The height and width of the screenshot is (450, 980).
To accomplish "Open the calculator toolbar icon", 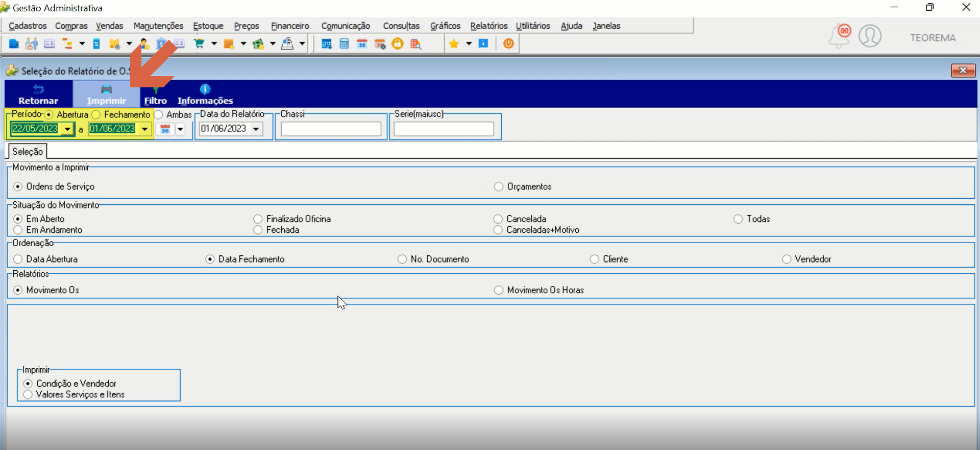I will click(345, 44).
